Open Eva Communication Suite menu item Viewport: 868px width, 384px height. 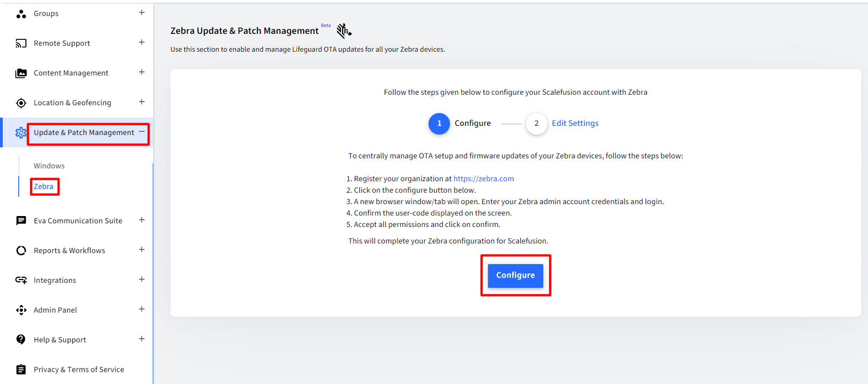coord(78,221)
